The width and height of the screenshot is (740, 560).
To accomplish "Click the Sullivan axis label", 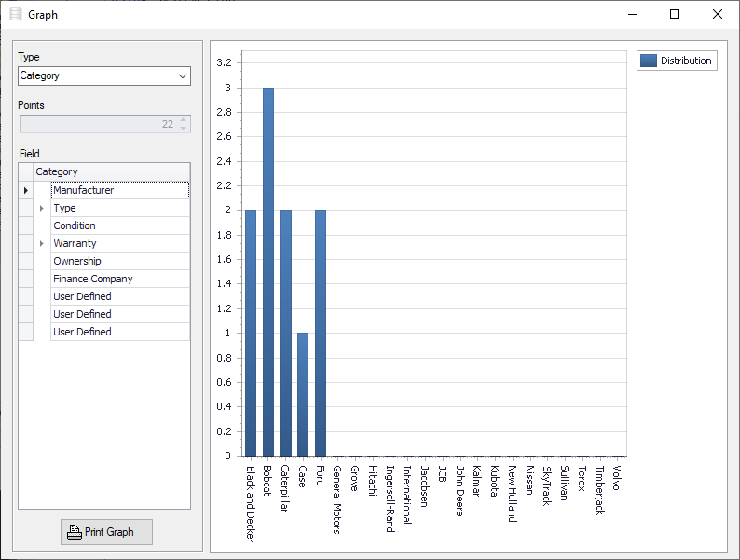I will (565, 483).
